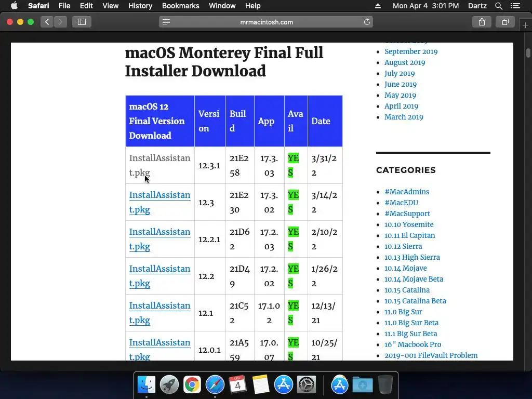Add a new tab with plus button
This screenshot has height=399, width=532.
click(525, 25)
